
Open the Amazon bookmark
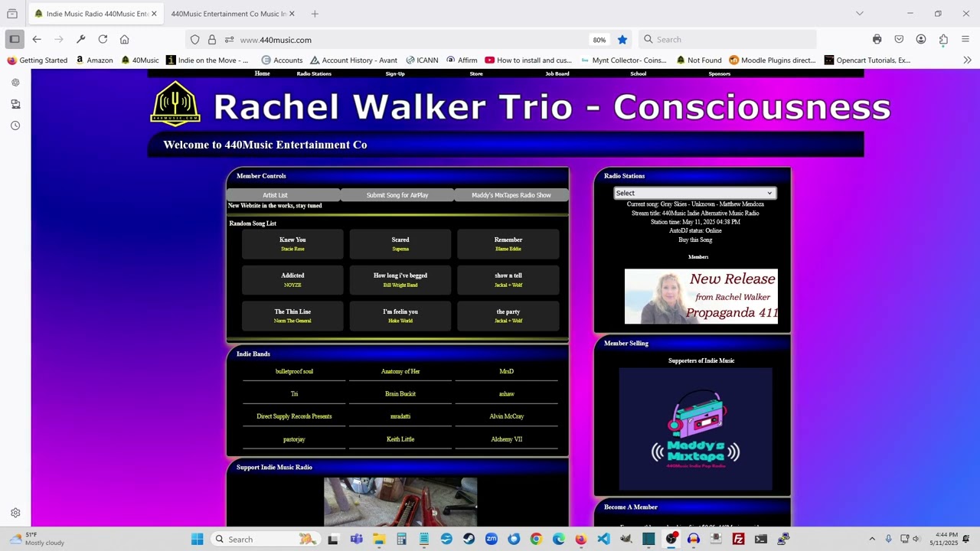tap(94, 60)
